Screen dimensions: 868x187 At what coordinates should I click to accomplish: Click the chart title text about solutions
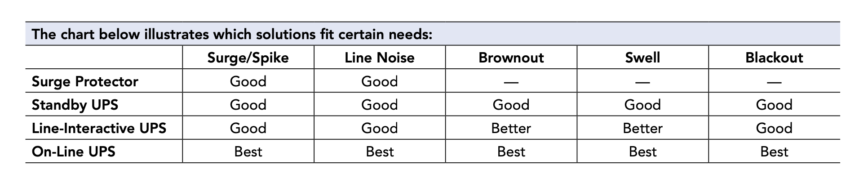click(x=232, y=34)
